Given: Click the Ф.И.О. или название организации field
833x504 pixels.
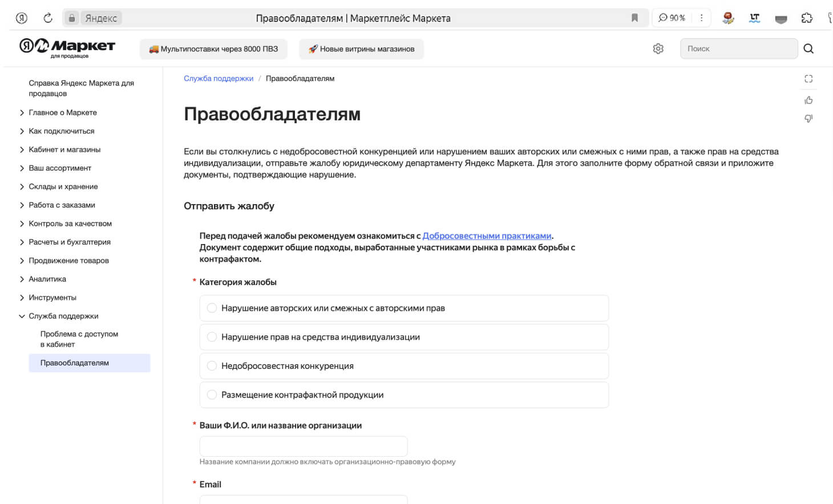Looking at the screenshot, I should pyautogui.click(x=304, y=446).
